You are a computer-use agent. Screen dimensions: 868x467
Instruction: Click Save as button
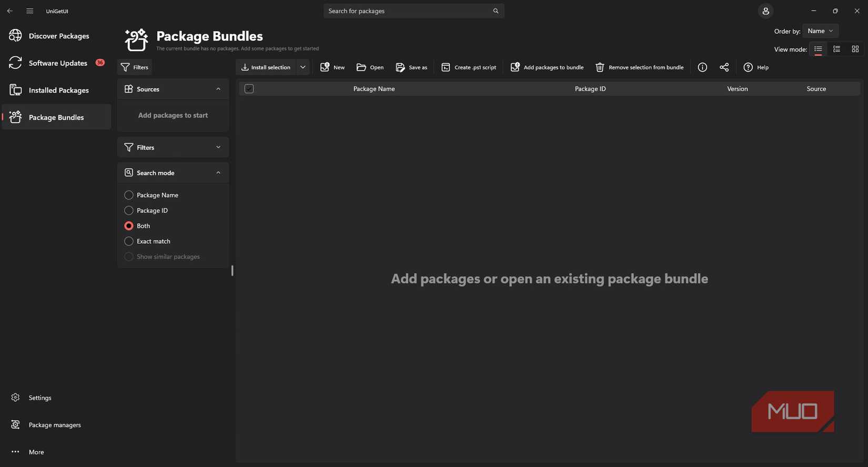pyautogui.click(x=411, y=67)
